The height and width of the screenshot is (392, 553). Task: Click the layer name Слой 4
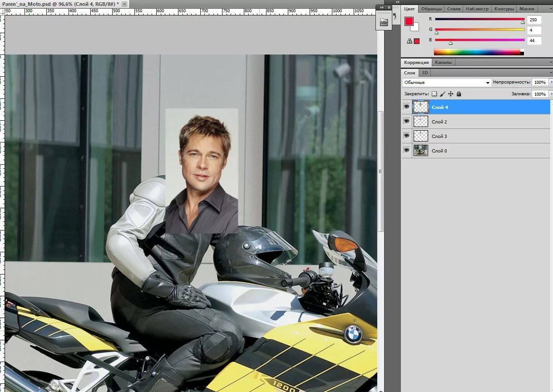(x=439, y=107)
